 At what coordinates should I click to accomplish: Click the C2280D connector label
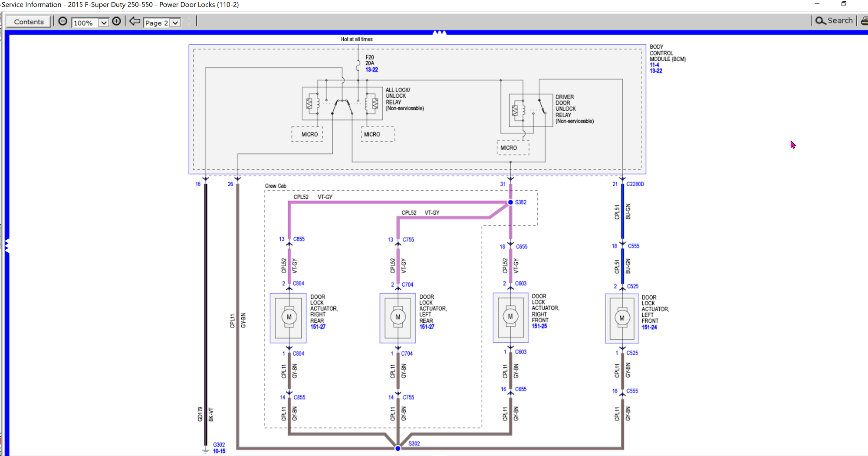tap(635, 184)
